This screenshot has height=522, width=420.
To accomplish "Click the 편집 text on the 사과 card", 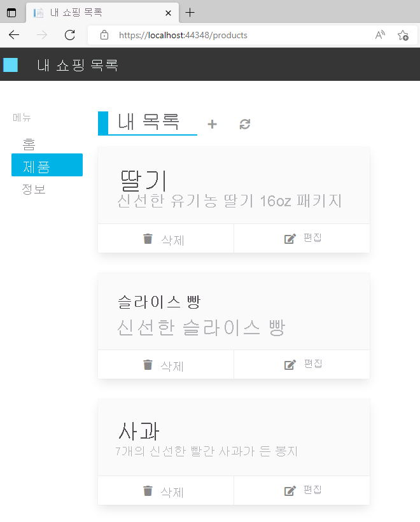I will 312,490.
